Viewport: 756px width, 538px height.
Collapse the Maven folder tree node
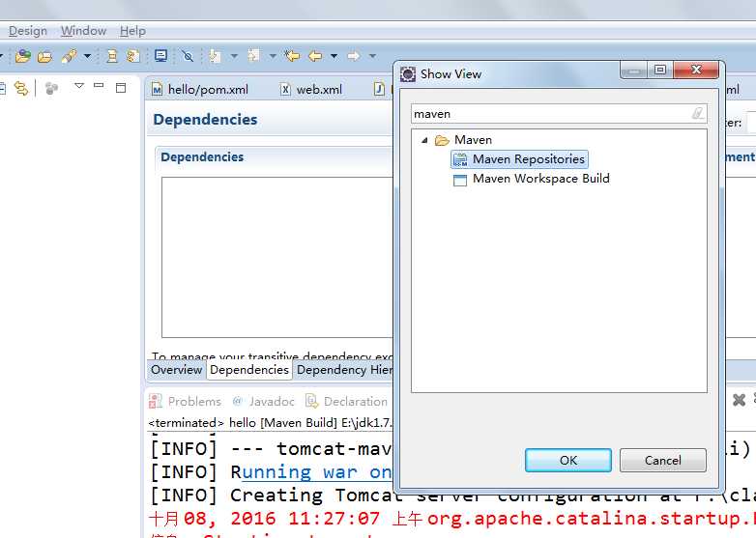(x=424, y=140)
